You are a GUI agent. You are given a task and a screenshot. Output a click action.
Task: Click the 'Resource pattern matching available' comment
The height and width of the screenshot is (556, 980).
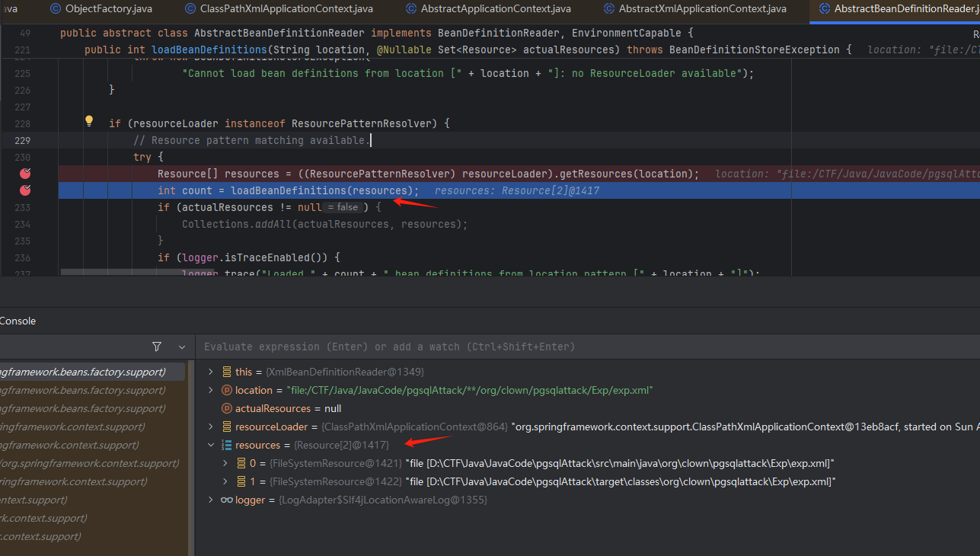point(252,140)
